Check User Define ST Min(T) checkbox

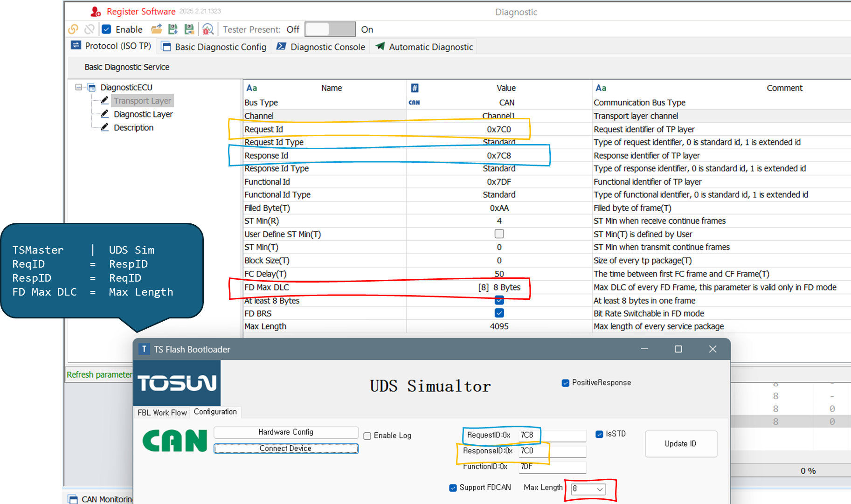[x=499, y=234]
